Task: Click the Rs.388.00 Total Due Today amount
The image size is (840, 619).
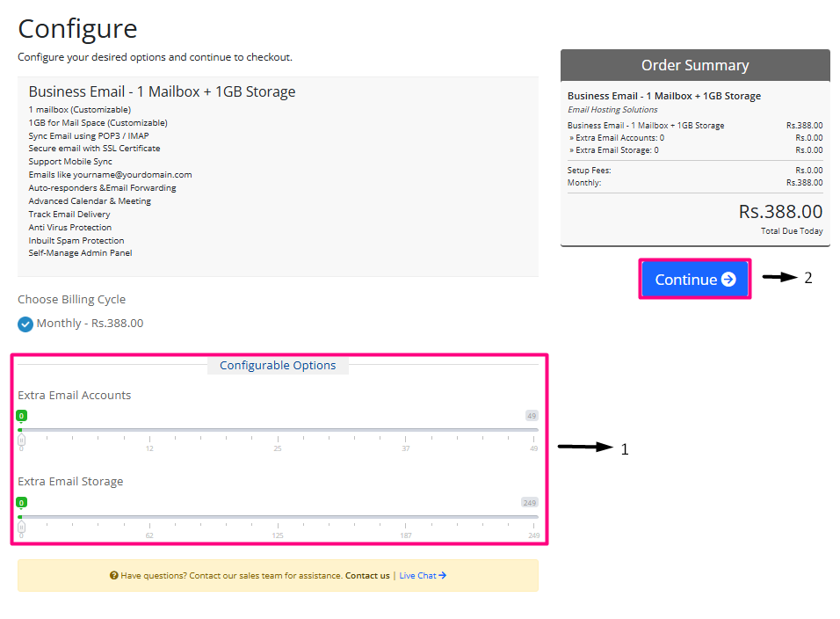Action: (x=780, y=212)
